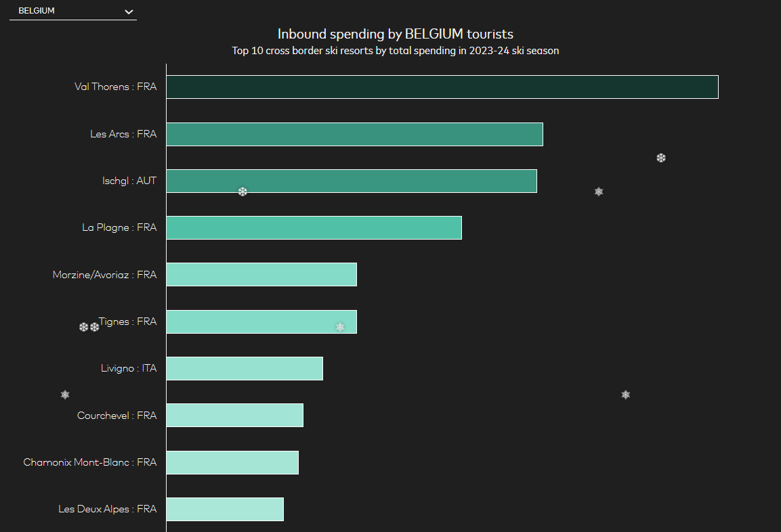
Task: Select the Morzine/Avoriaz bar
Action: pos(261,275)
